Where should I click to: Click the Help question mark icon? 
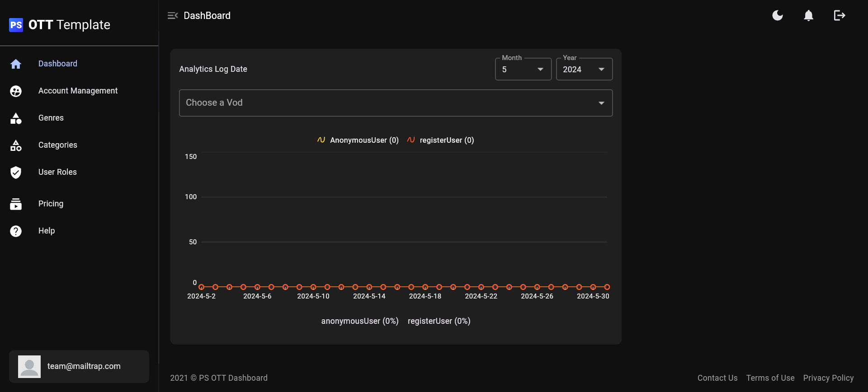point(16,231)
